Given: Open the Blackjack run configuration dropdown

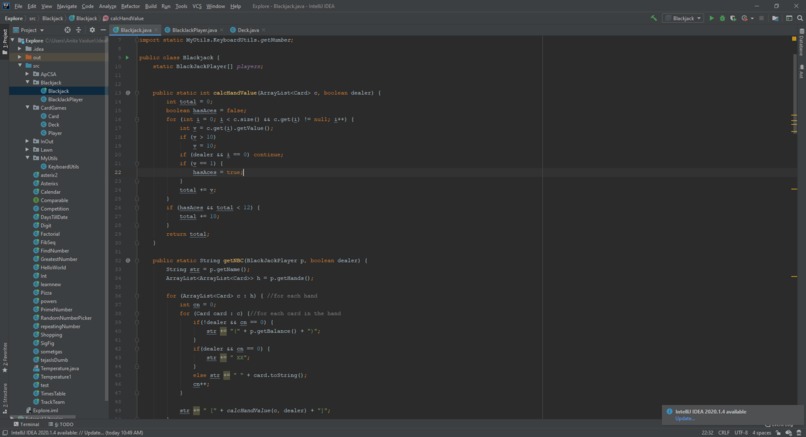Looking at the screenshot, I should (x=683, y=18).
